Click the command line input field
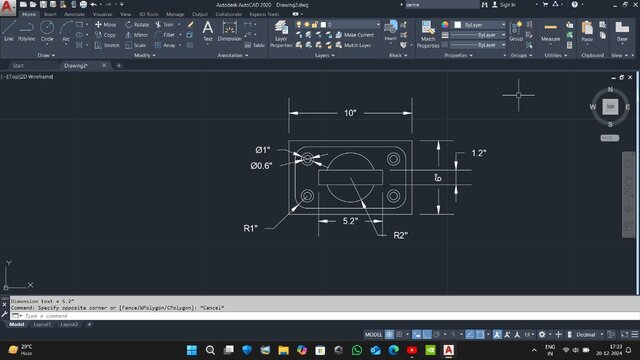Screen dimensions: 640x360 pyautogui.click(x=324, y=316)
